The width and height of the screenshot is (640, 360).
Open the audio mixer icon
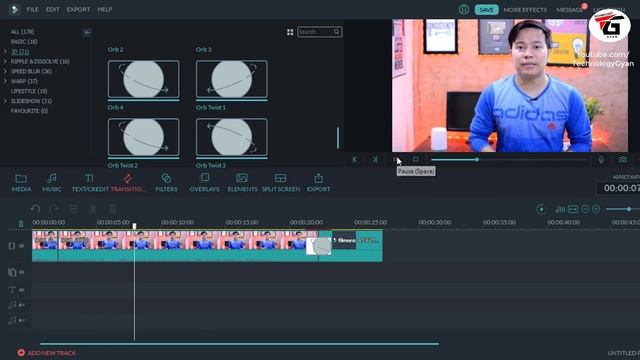tap(560, 209)
